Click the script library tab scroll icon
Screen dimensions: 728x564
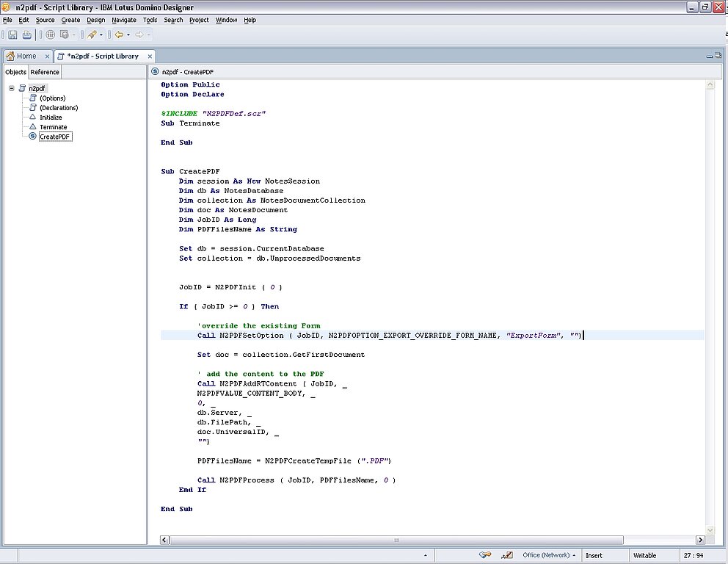pyautogui.click(x=61, y=57)
